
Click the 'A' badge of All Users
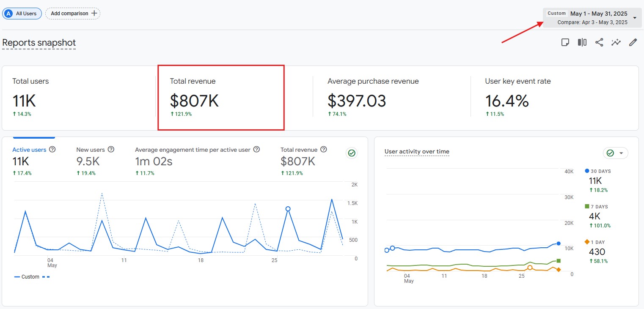[x=8, y=14]
